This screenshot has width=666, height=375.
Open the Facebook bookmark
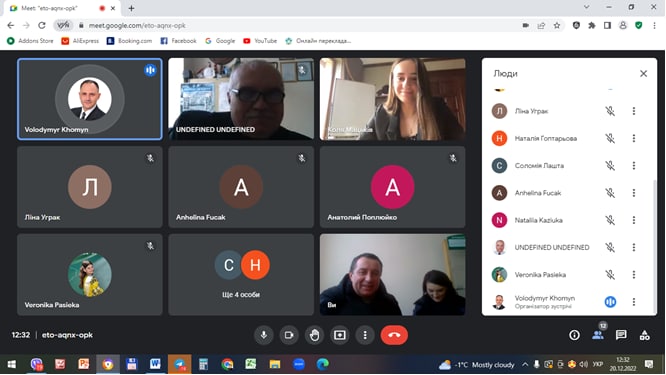(x=178, y=41)
